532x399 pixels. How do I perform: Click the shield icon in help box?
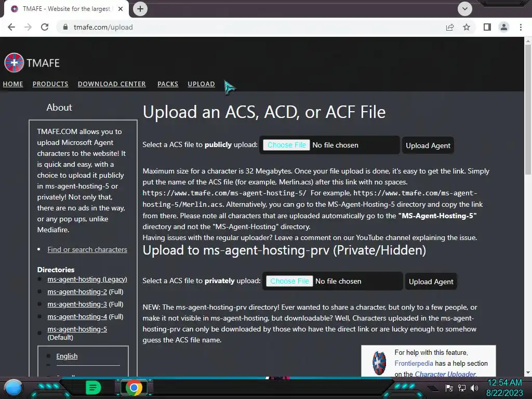pos(379,363)
